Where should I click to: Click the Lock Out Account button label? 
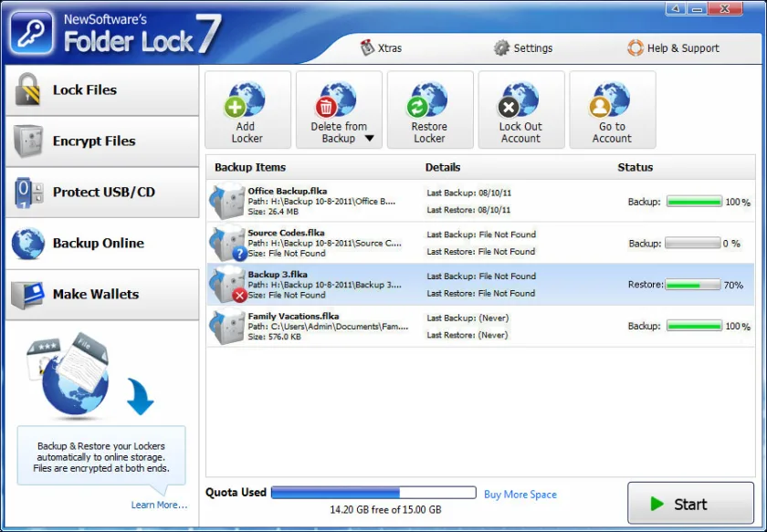[520, 132]
